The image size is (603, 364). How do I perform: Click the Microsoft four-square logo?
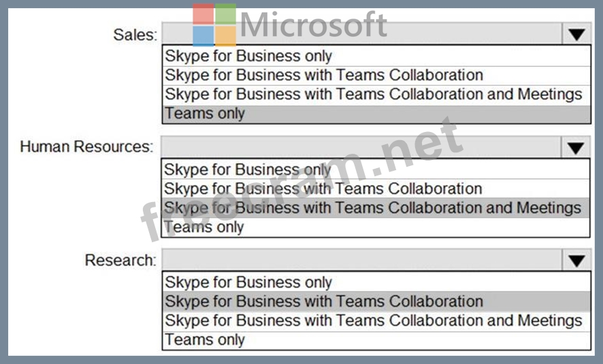point(214,24)
